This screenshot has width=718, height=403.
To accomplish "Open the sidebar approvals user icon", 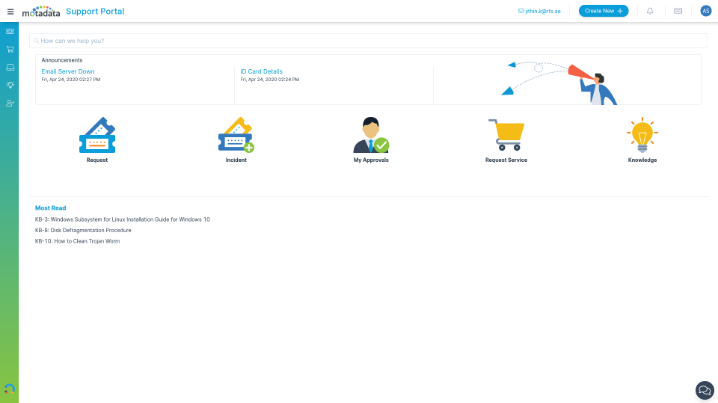I will tap(10, 103).
